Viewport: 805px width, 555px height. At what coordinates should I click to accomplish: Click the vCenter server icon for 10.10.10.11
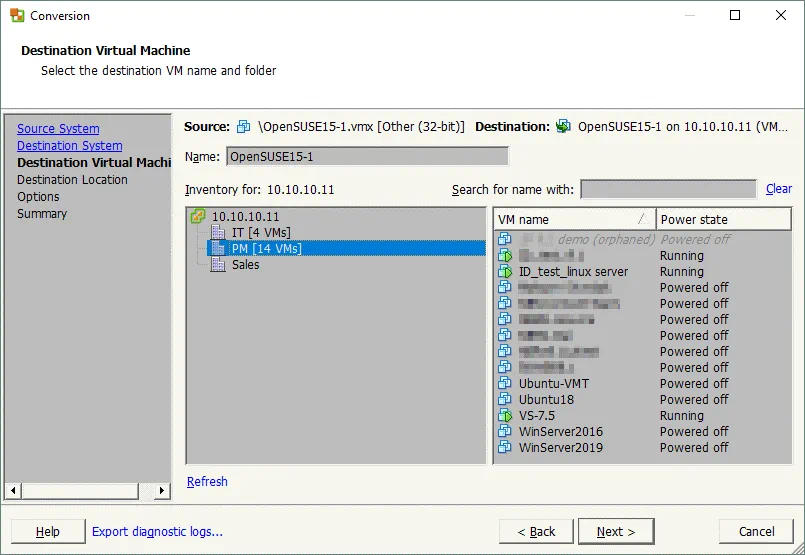(198, 216)
